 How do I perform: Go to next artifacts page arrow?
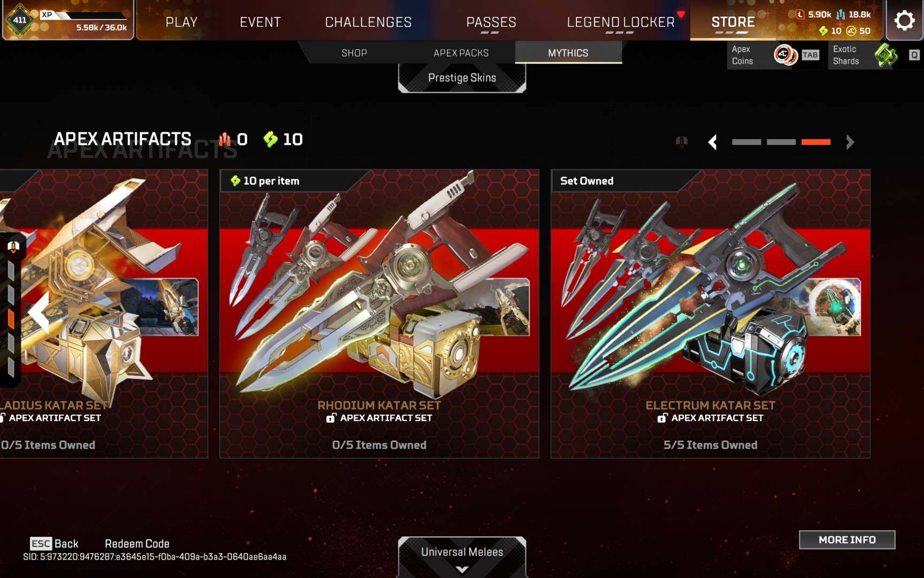tap(850, 142)
